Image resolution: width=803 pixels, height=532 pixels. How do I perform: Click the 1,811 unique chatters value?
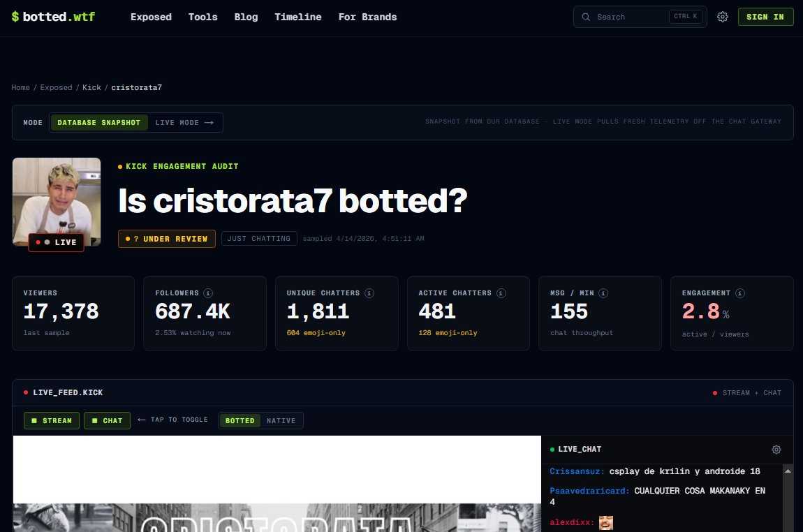(x=318, y=311)
